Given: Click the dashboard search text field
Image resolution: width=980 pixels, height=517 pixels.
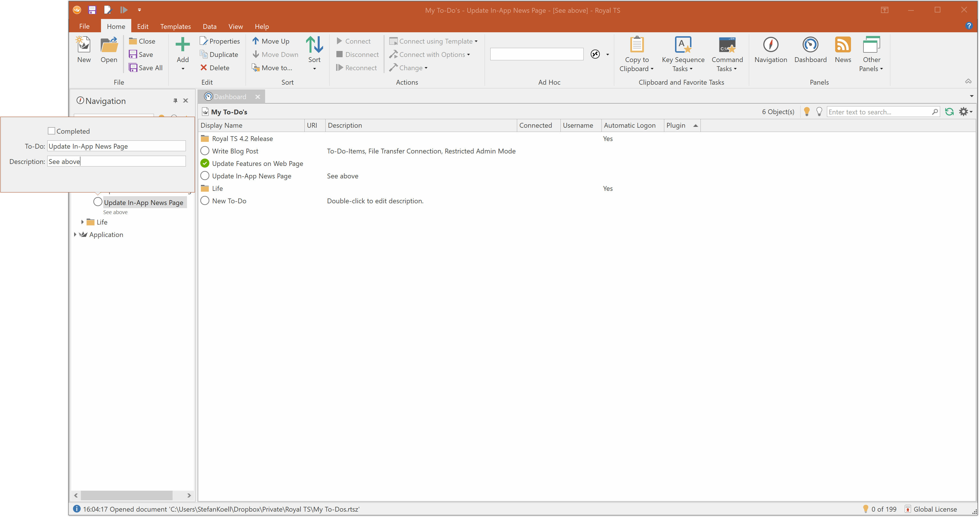Looking at the screenshot, I should pyautogui.click(x=879, y=112).
